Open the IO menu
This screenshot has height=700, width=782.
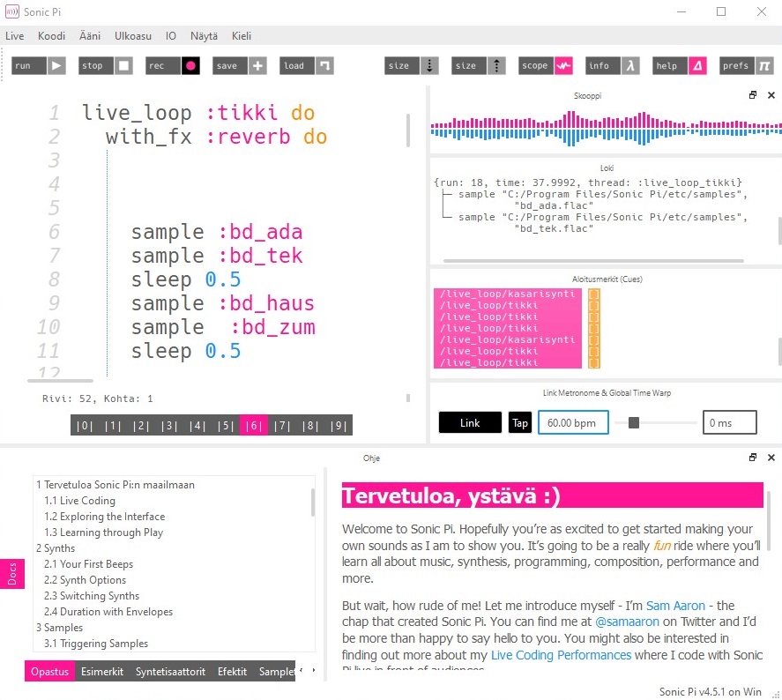tap(170, 36)
